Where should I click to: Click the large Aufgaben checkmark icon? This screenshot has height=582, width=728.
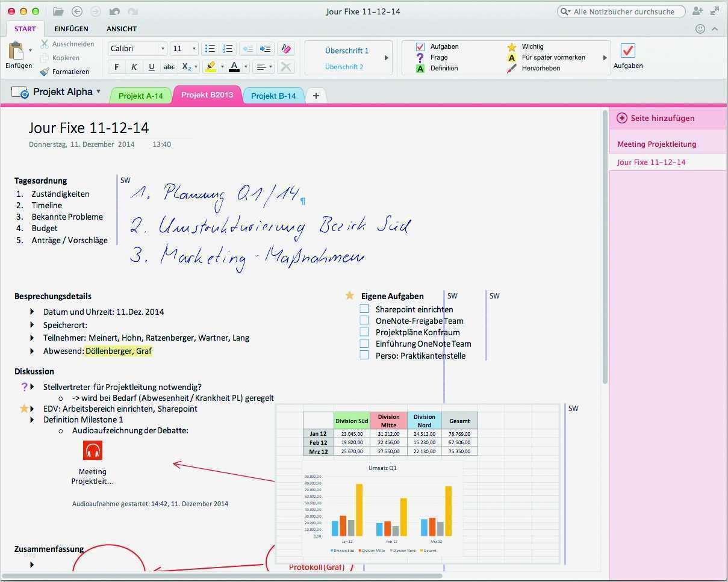pos(628,52)
